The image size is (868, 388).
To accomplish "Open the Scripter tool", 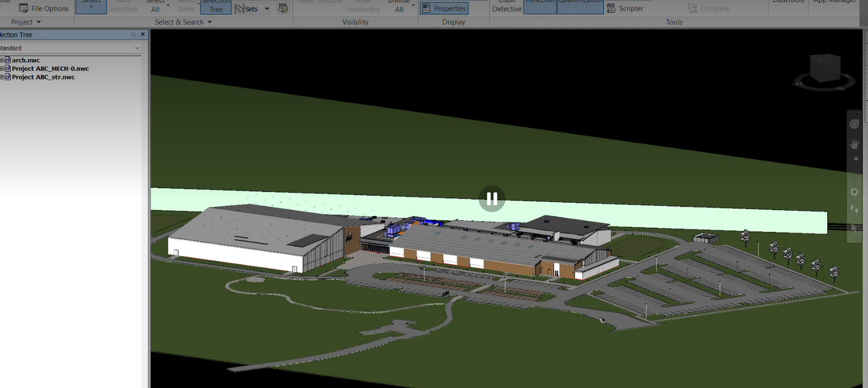I will pyautogui.click(x=625, y=8).
